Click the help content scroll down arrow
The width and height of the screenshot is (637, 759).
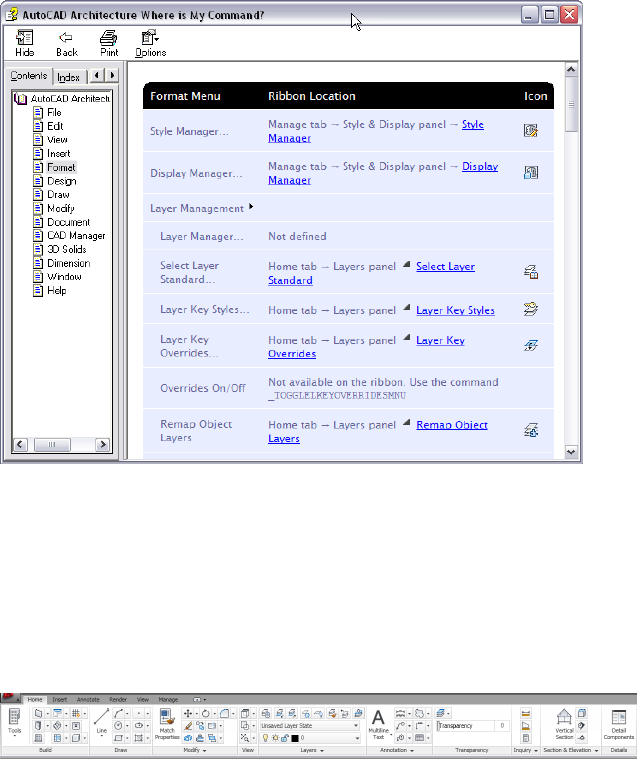[x=571, y=452]
